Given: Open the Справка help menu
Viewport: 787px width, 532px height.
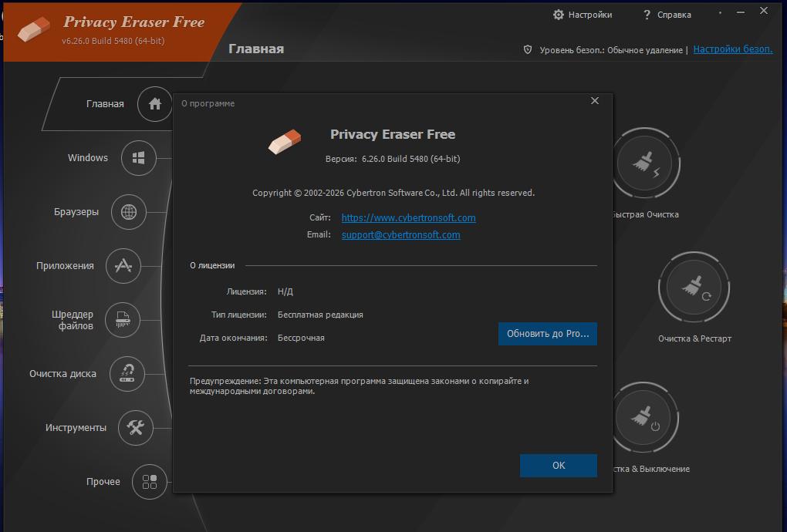Looking at the screenshot, I should point(667,15).
